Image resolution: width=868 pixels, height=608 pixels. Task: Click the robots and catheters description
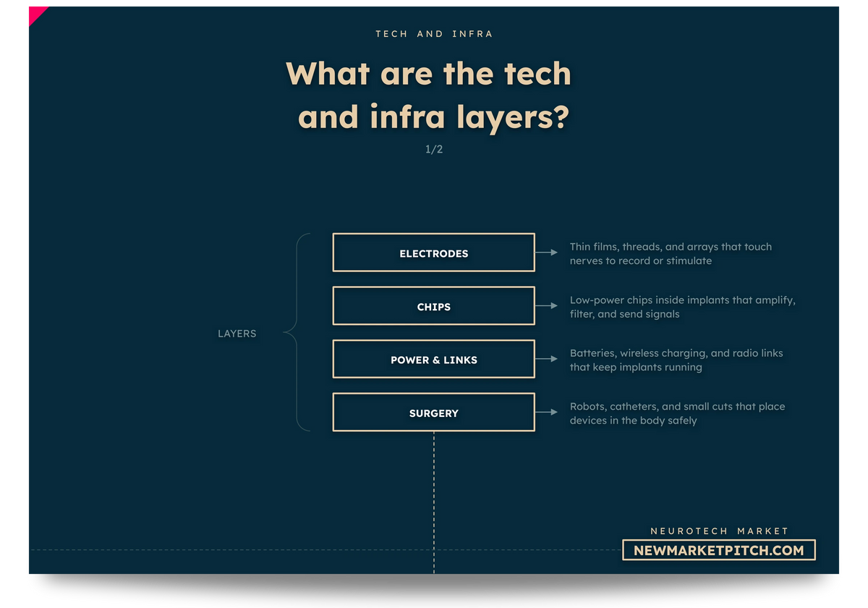point(677,413)
